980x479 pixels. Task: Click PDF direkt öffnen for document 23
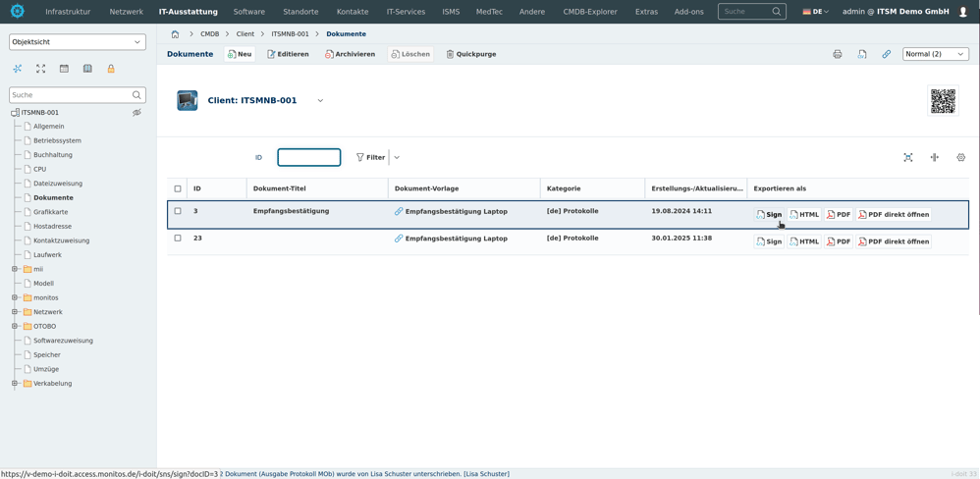click(x=894, y=241)
